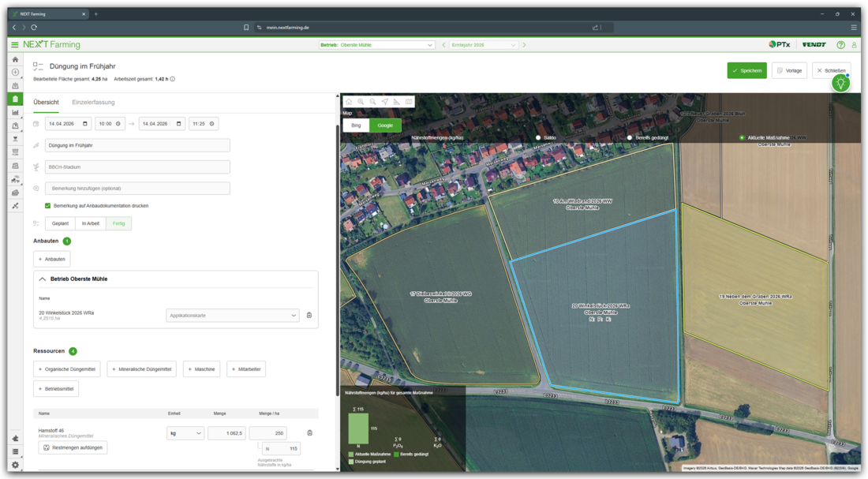Click the green Speichern button
Screen dimensions: 868x479
click(x=746, y=70)
